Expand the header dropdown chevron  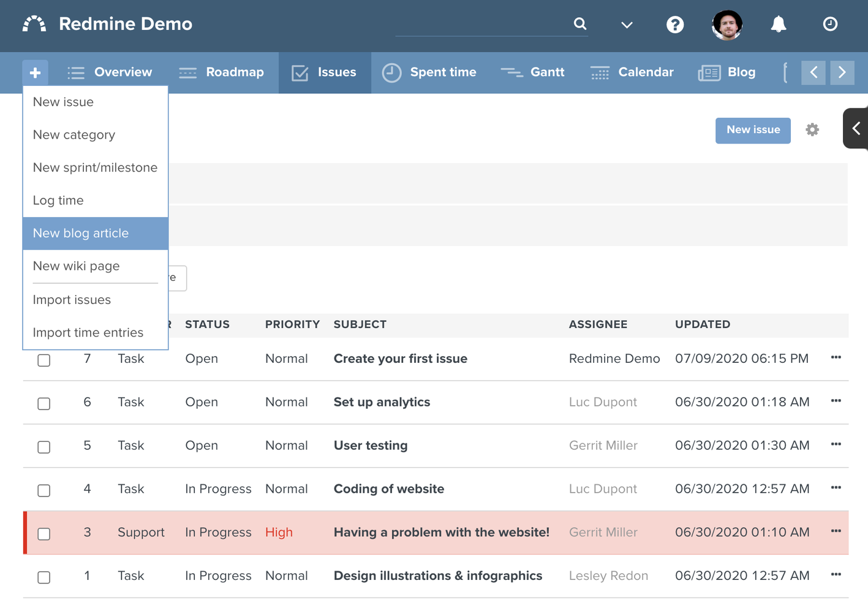tap(627, 25)
